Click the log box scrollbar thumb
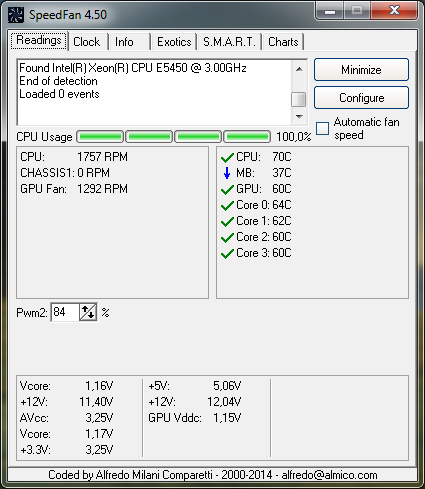 [298, 100]
